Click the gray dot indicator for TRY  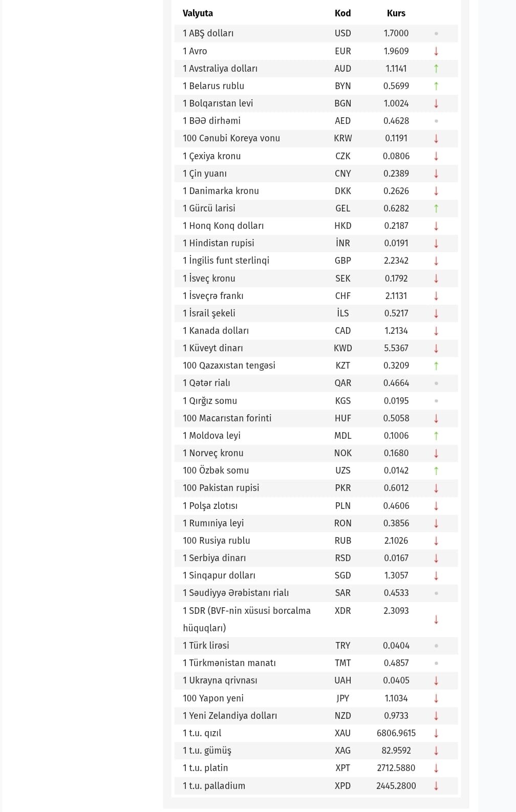tap(436, 646)
